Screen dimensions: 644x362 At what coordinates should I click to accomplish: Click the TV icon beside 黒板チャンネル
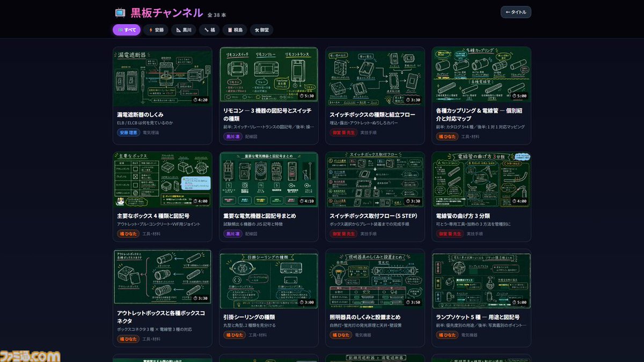tap(120, 12)
